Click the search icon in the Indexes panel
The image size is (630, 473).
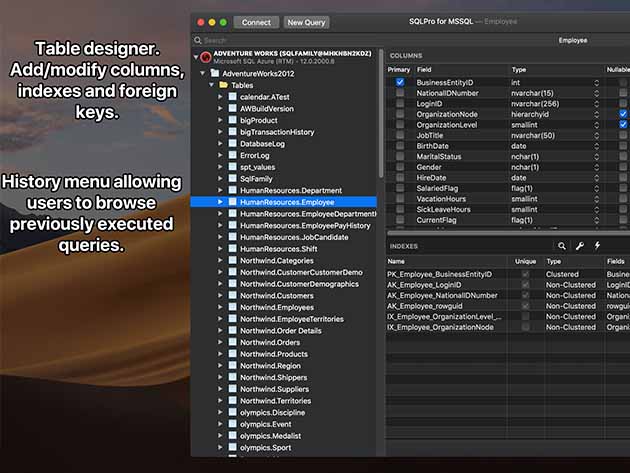click(x=562, y=246)
